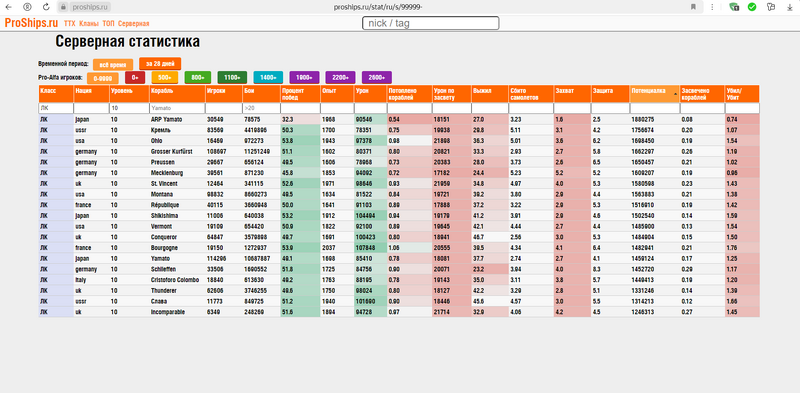
Task: Sort table by Класс column header
Action: point(56,94)
